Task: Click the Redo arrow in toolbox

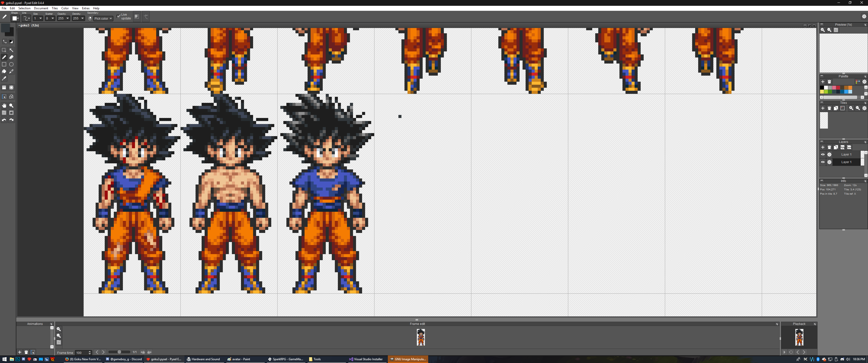Action: click(11, 120)
